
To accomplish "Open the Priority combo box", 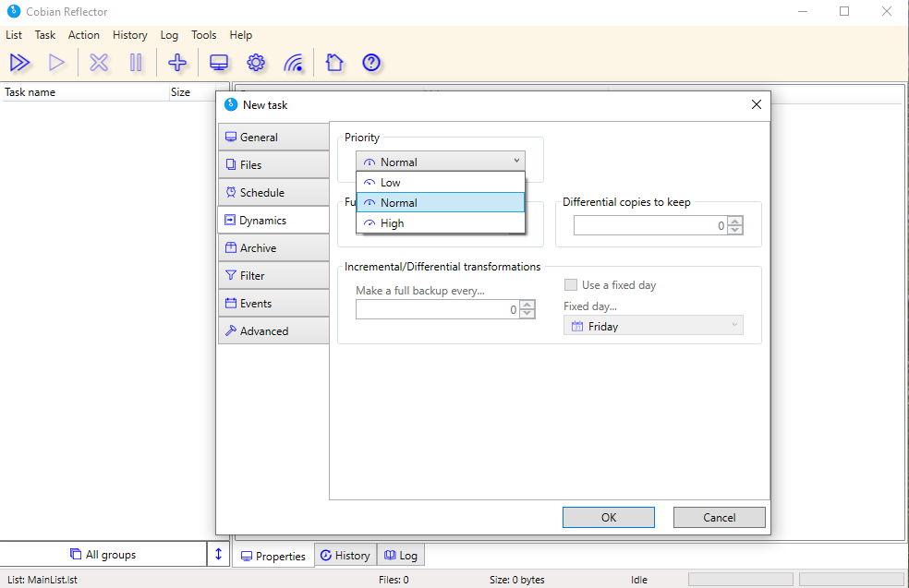I will click(441, 162).
